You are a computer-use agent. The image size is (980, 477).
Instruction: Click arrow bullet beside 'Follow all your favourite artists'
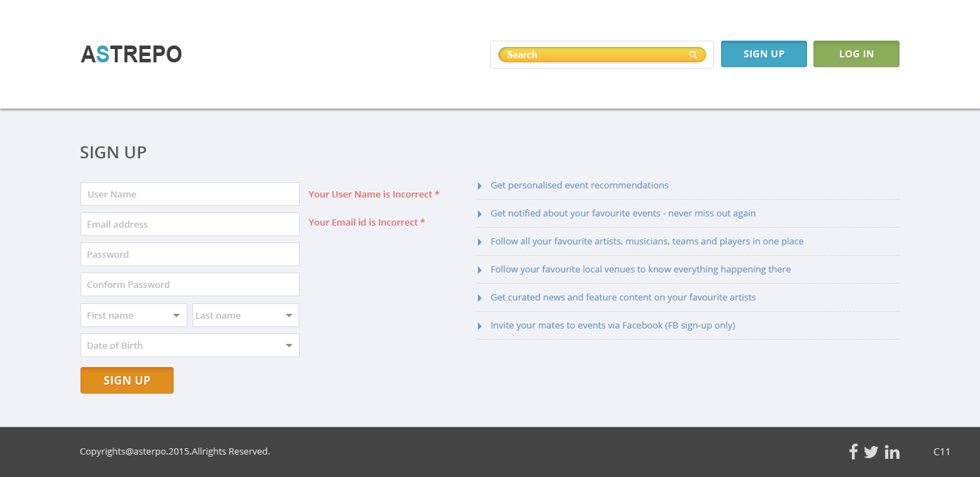tap(479, 242)
